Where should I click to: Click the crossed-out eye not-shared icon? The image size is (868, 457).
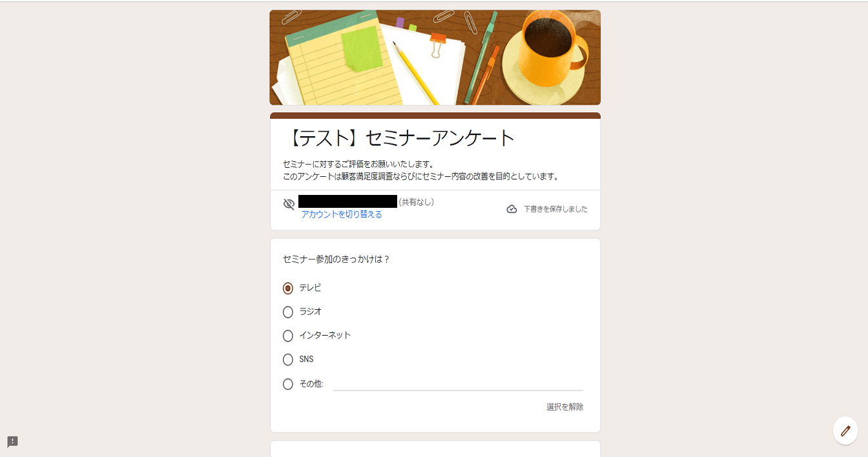(x=289, y=204)
